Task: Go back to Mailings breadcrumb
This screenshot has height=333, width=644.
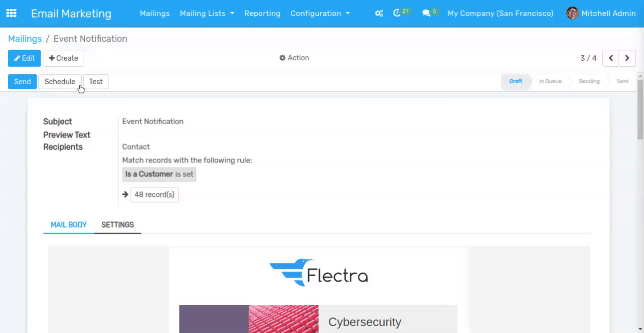Action: [25, 39]
